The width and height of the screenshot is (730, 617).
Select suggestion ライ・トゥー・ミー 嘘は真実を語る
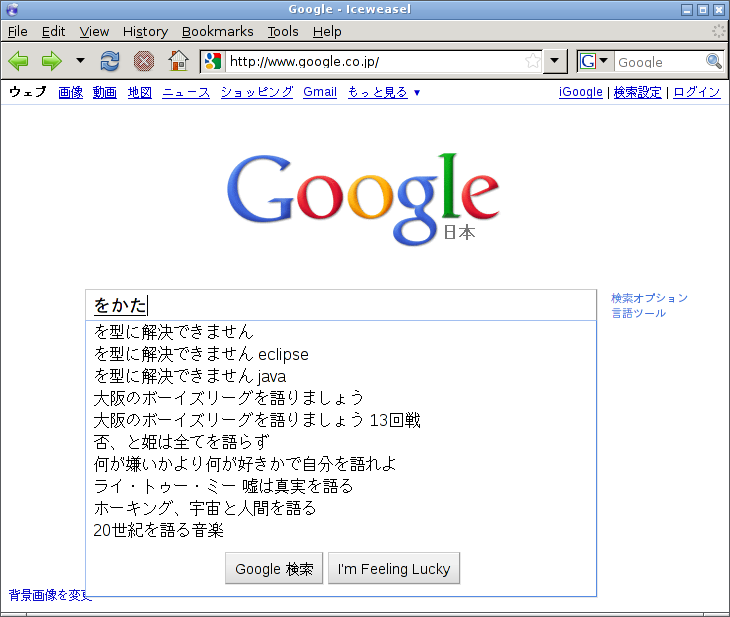(341, 486)
